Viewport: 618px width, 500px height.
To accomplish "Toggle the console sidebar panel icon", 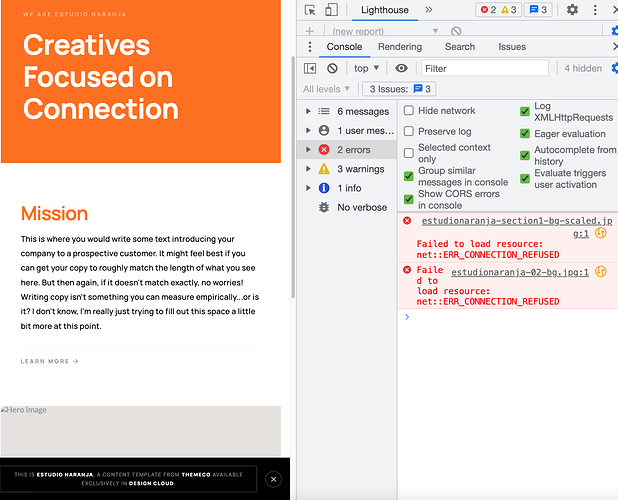I will tap(310, 68).
